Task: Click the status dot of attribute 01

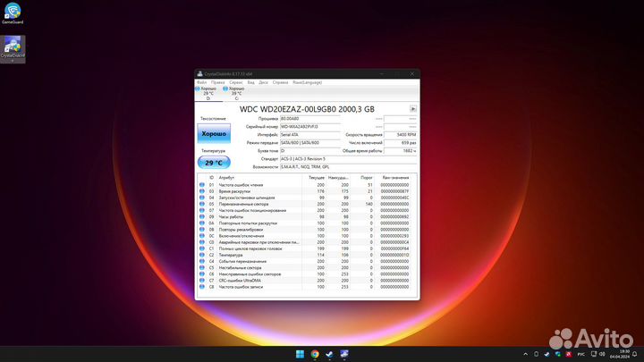Action: pyautogui.click(x=202, y=185)
